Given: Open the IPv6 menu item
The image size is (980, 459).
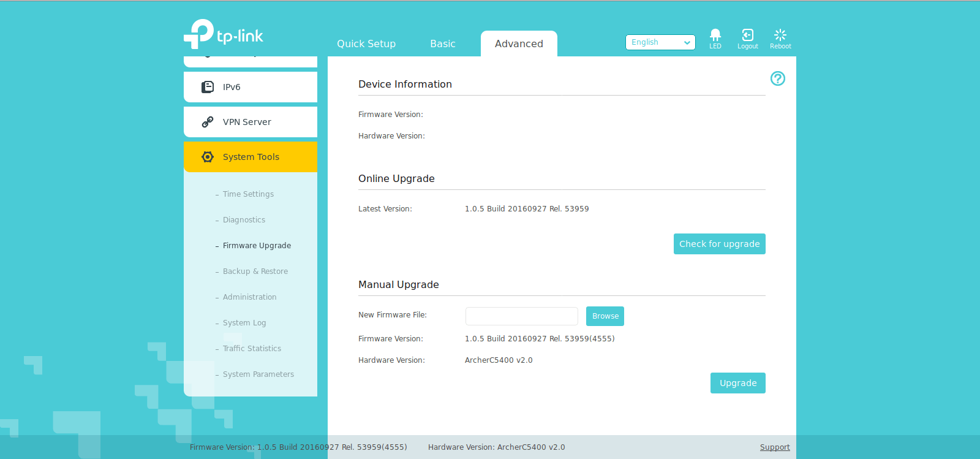Looking at the screenshot, I should tap(251, 87).
